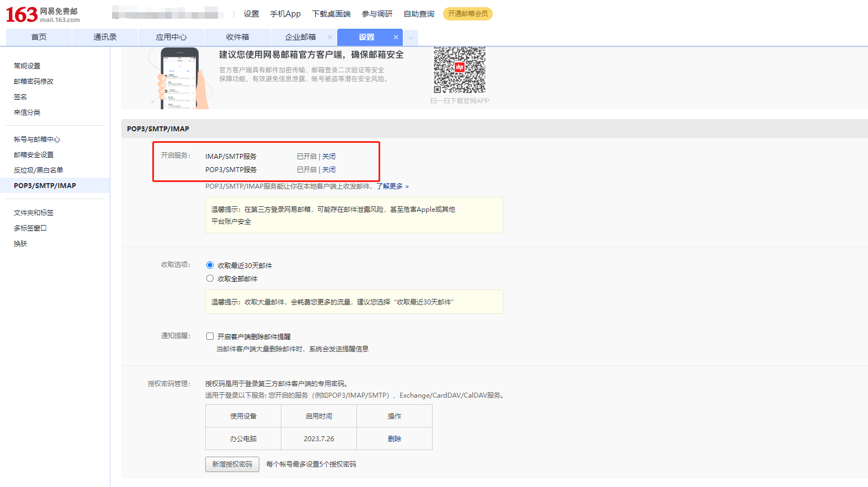Open the 应用中心 tab

pyautogui.click(x=171, y=37)
